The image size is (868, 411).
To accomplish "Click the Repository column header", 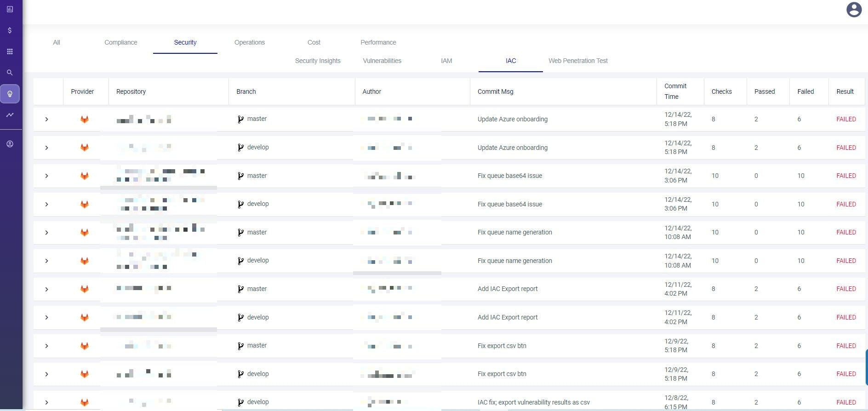I will (x=131, y=91).
